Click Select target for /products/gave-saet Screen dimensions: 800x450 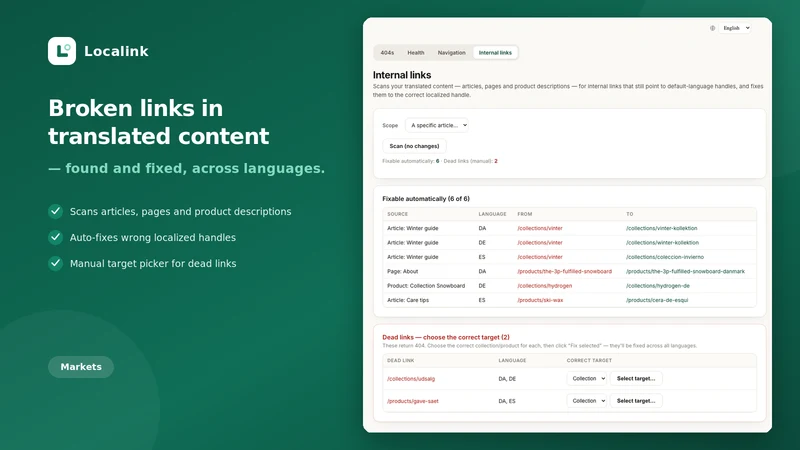636,401
